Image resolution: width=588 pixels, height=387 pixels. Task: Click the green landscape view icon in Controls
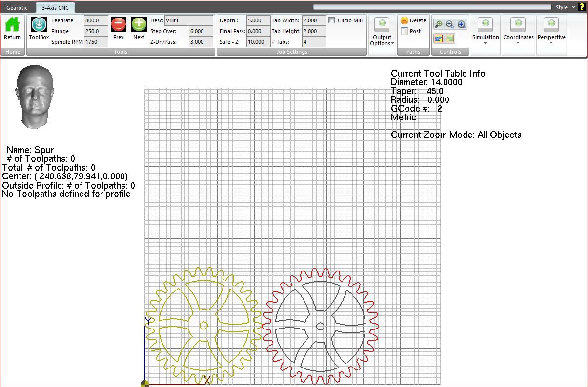click(450, 39)
